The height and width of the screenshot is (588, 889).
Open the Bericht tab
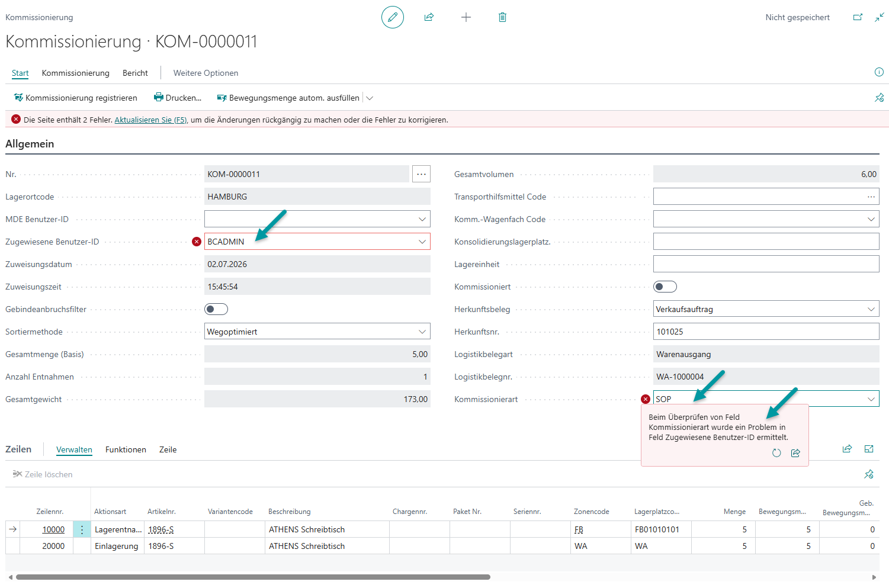[x=135, y=73]
